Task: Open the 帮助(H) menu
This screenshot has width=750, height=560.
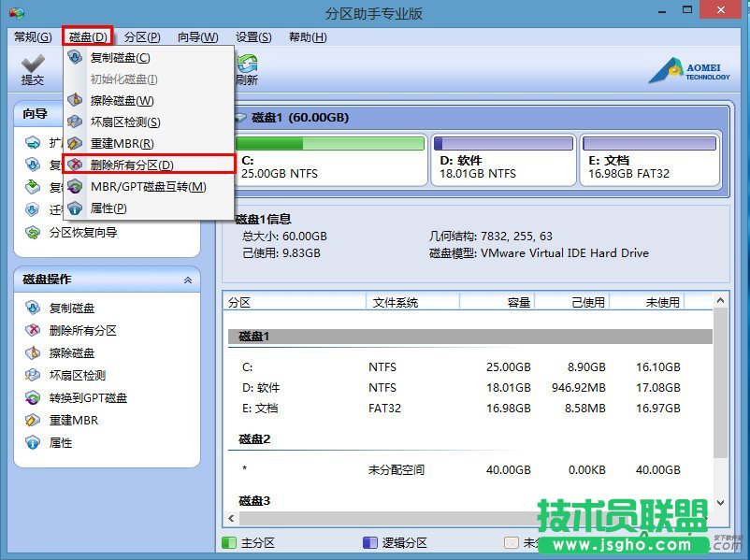Action: click(304, 36)
